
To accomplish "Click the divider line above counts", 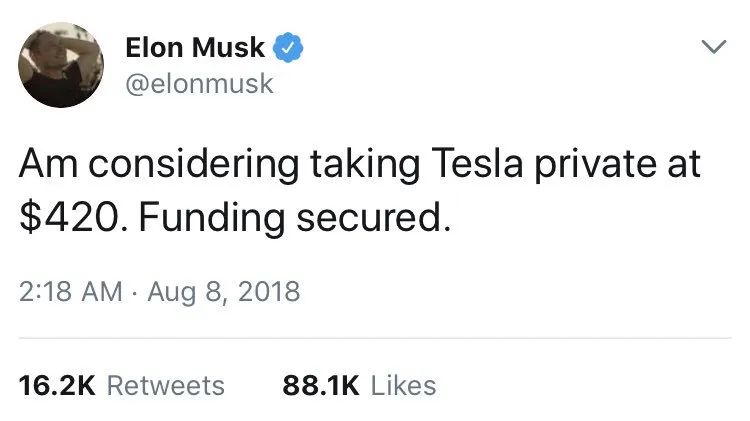I will pyautogui.click(x=375, y=338).
